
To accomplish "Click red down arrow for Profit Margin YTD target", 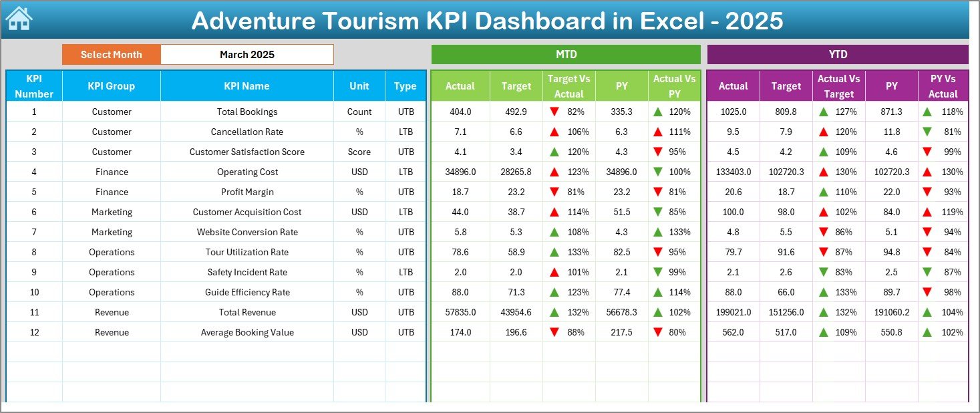I will click(824, 192).
